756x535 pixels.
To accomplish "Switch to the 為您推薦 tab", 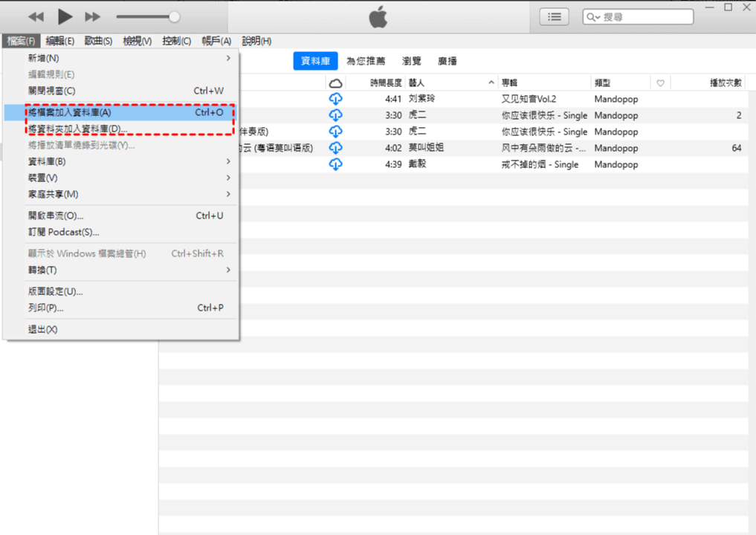I will [x=366, y=61].
